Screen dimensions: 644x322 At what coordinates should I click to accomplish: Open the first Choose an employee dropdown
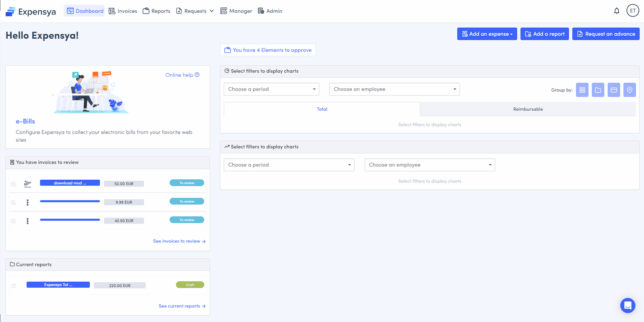point(394,89)
